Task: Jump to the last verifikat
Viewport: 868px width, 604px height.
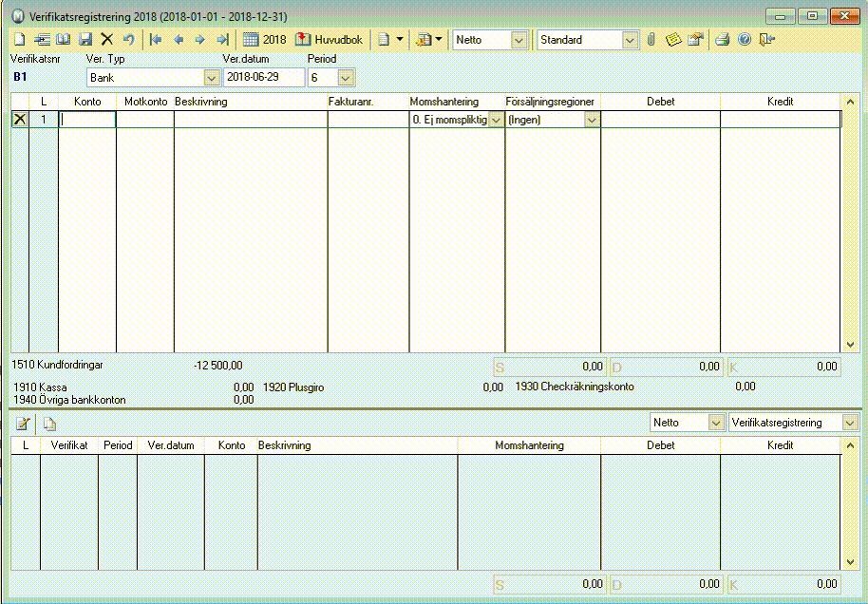Action: 222,39
